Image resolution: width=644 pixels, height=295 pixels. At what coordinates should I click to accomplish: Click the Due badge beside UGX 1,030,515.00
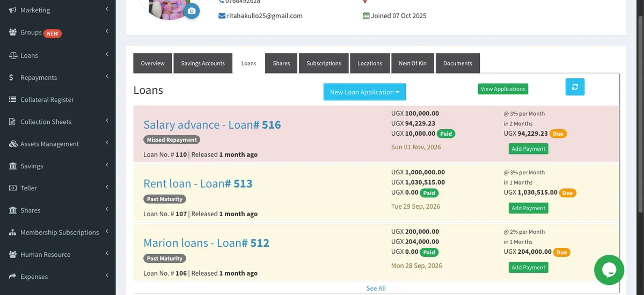click(568, 193)
